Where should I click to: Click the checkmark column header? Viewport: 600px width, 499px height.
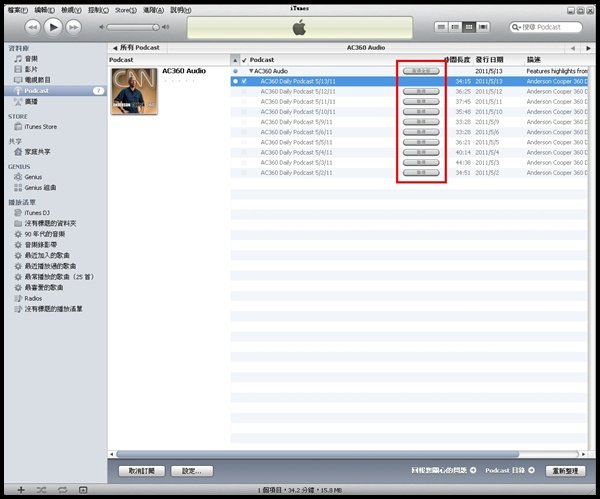click(244, 60)
